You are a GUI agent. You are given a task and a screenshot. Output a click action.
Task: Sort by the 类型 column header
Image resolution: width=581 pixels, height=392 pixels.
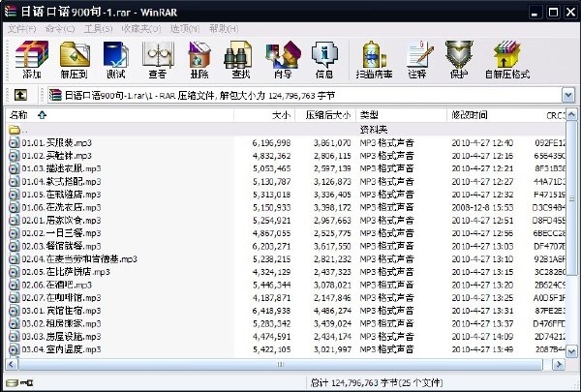(x=401, y=115)
